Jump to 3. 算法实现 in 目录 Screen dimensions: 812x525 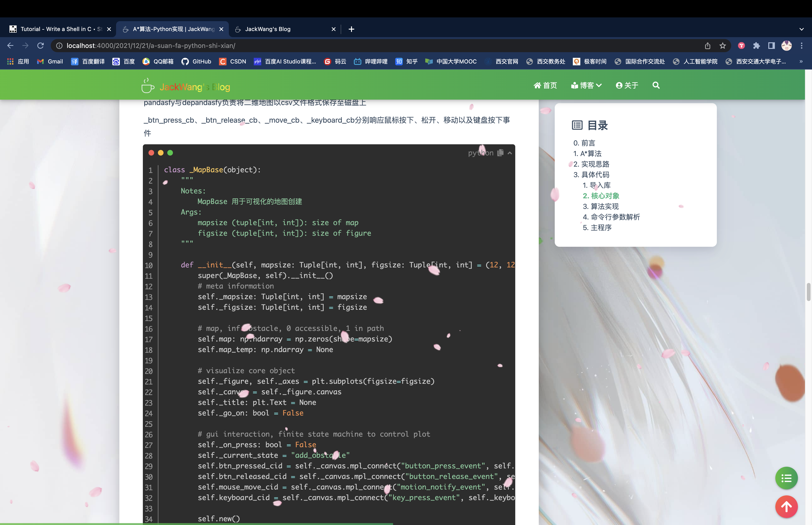pos(601,206)
